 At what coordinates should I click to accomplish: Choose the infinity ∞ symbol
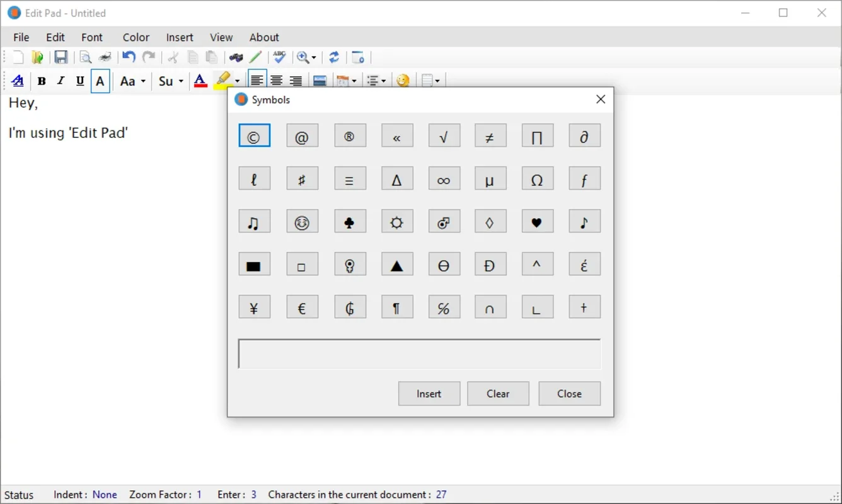click(444, 178)
